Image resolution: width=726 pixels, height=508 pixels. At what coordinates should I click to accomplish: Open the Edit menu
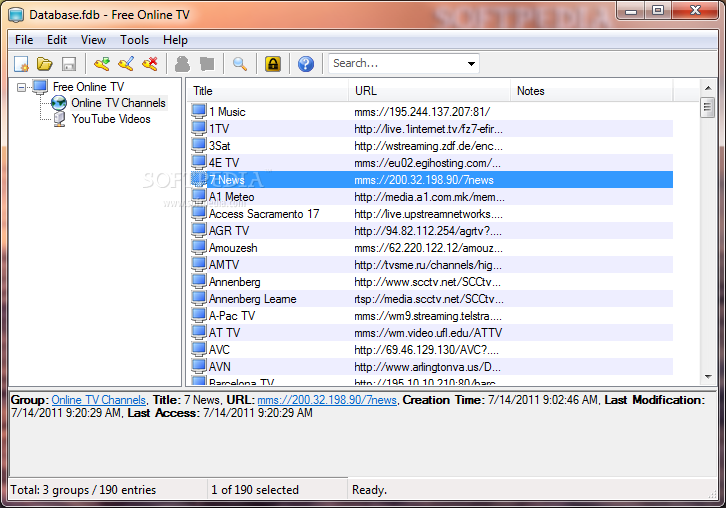pos(57,40)
